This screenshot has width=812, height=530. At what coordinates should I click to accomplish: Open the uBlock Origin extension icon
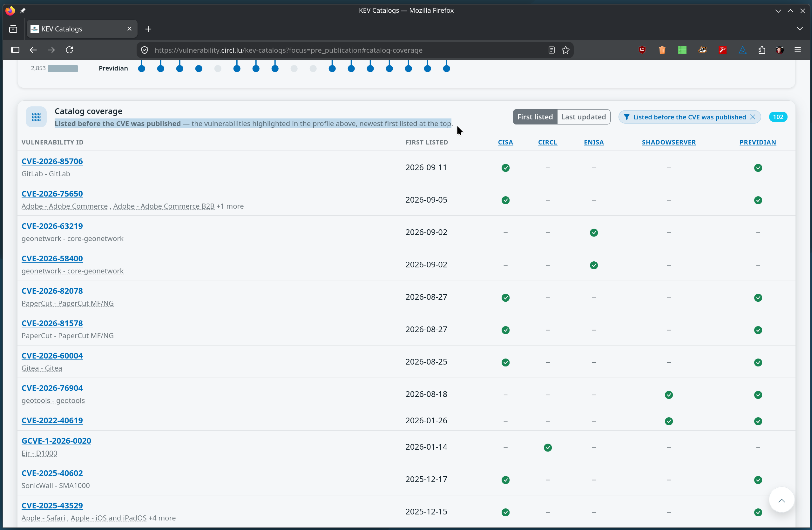642,50
